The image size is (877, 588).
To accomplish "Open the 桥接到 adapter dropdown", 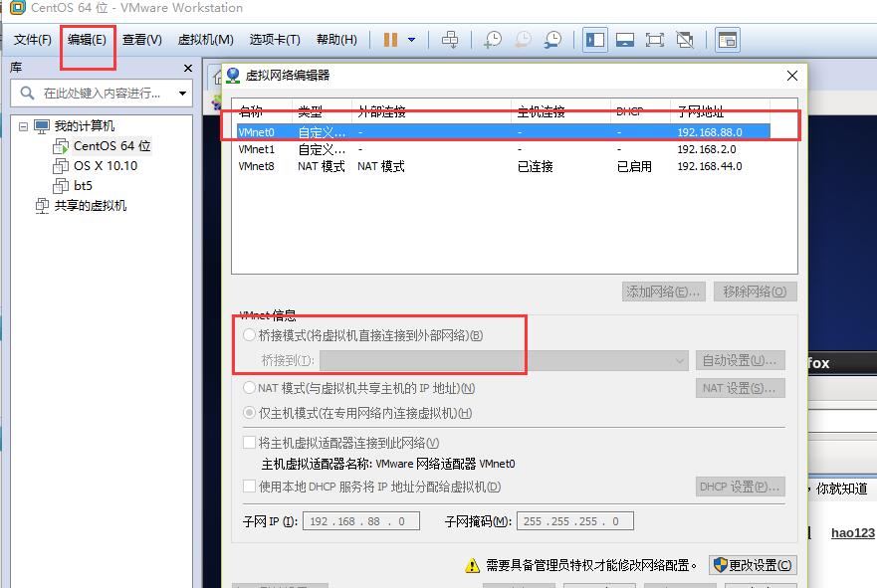I will [x=505, y=360].
